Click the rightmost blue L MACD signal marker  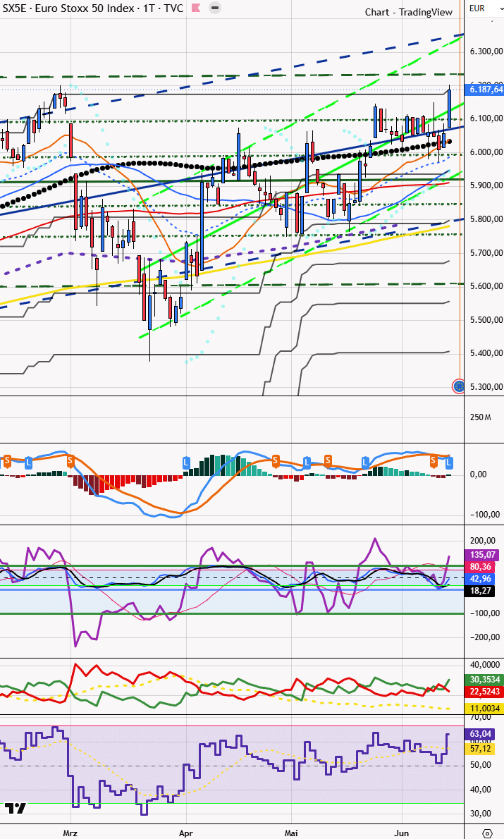click(x=448, y=462)
